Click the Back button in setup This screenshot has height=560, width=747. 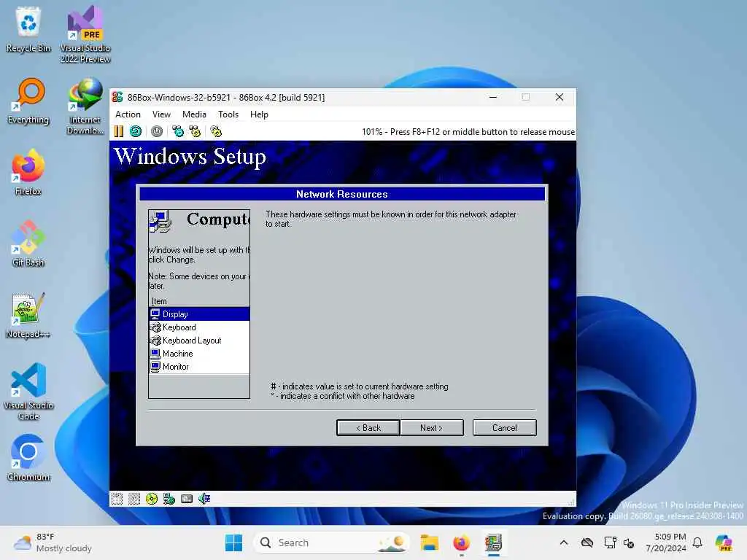pos(368,427)
